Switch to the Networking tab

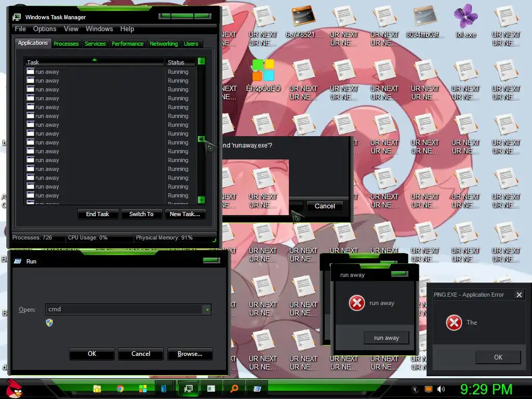(x=164, y=44)
